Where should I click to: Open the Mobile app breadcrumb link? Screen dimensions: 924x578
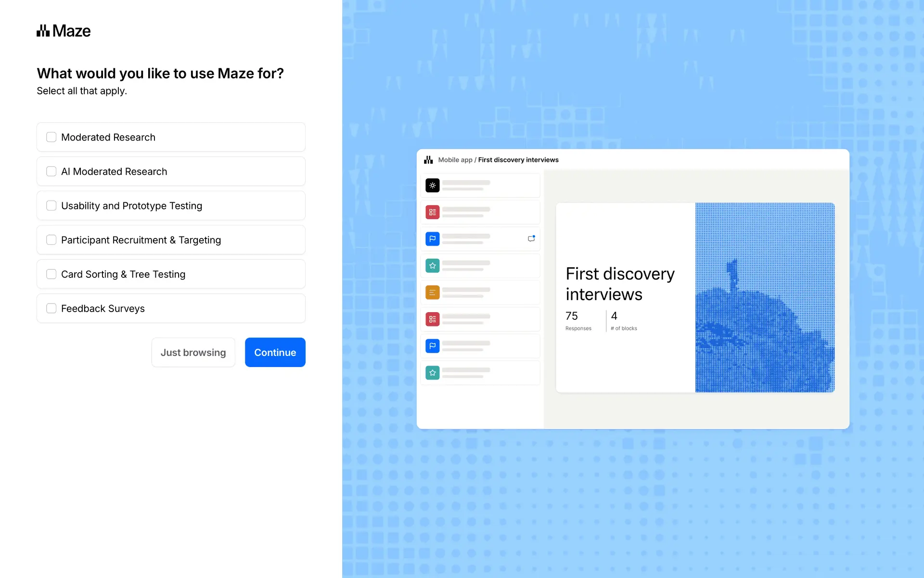(x=455, y=160)
